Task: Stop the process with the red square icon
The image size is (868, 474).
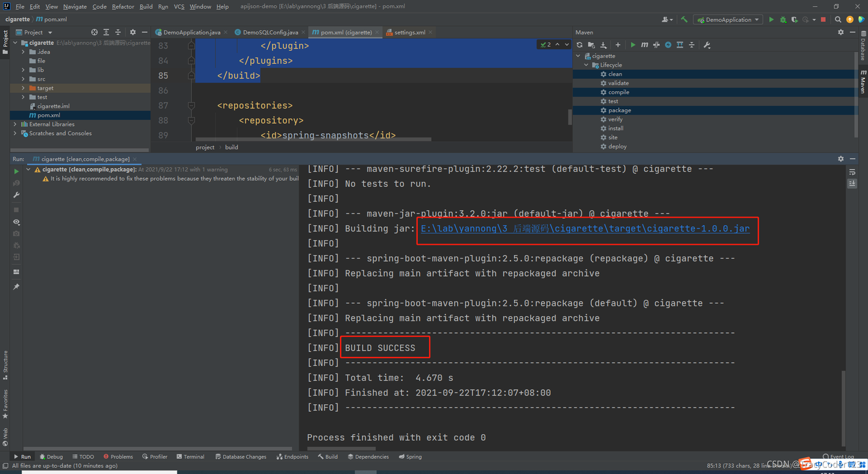Action: (x=823, y=19)
